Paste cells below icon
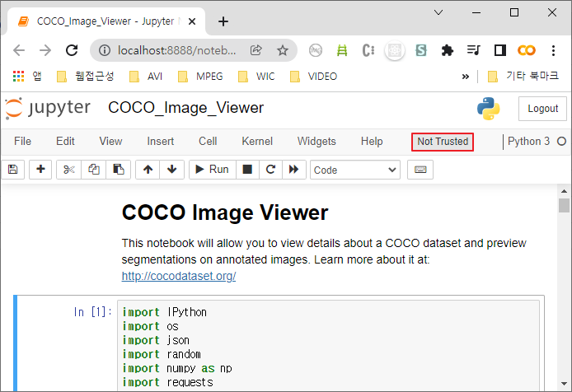The image size is (572, 392). pyautogui.click(x=118, y=170)
